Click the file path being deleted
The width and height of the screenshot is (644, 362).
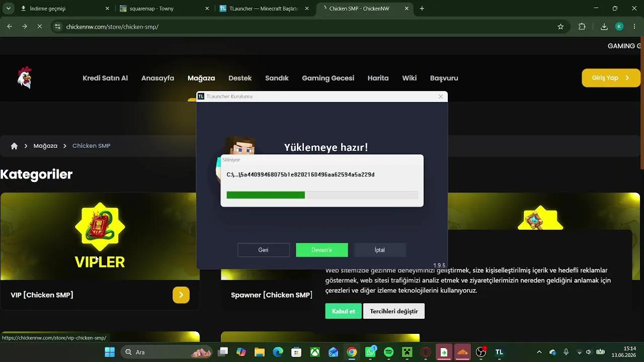tap(300, 175)
